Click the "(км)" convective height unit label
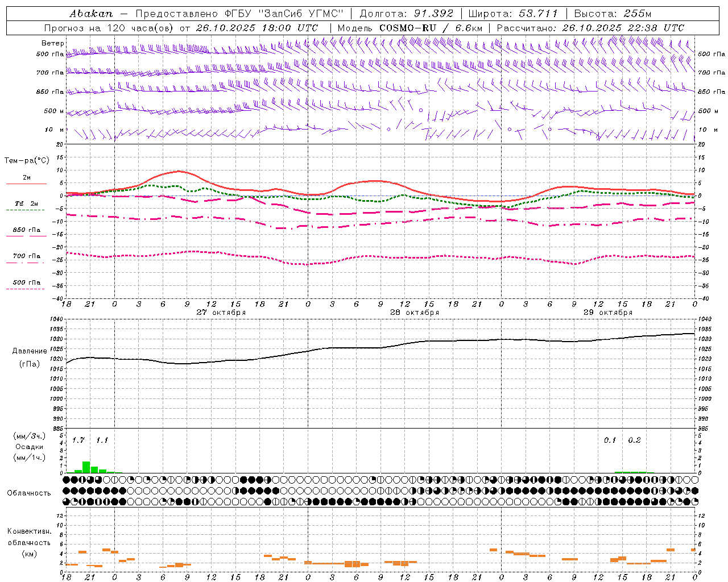The height and width of the screenshot is (582, 728). pyautogui.click(x=30, y=554)
